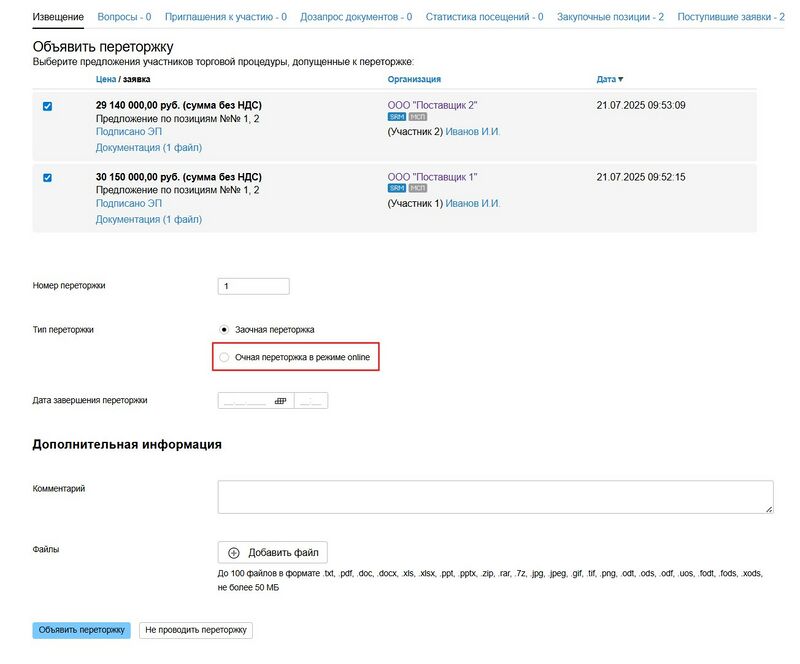Viewport: 800px width, 664px height.
Task: Click the Номер переторжки input field
Action: [x=253, y=286]
